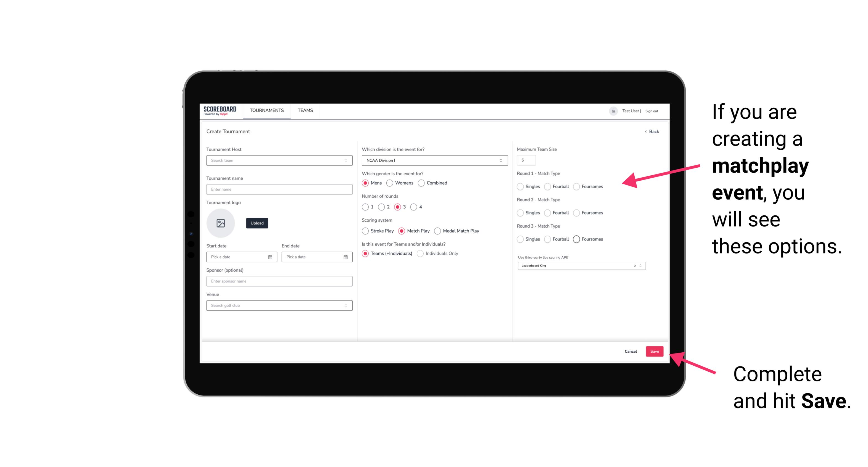868x467 pixels.
Task: Click the Scoreboard powered by Clipp2 logo
Action: (x=220, y=110)
